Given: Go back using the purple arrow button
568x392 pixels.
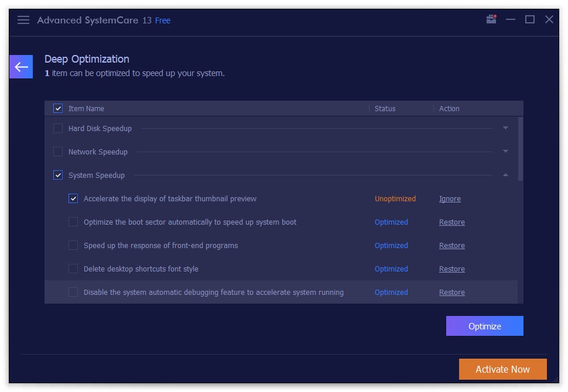Looking at the screenshot, I should point(21,67).
